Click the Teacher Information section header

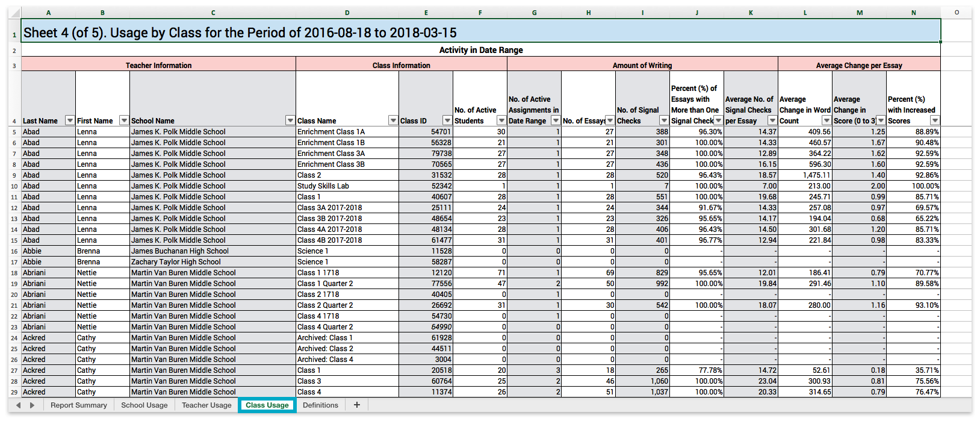pyautogui.click(x=158, y=65)
